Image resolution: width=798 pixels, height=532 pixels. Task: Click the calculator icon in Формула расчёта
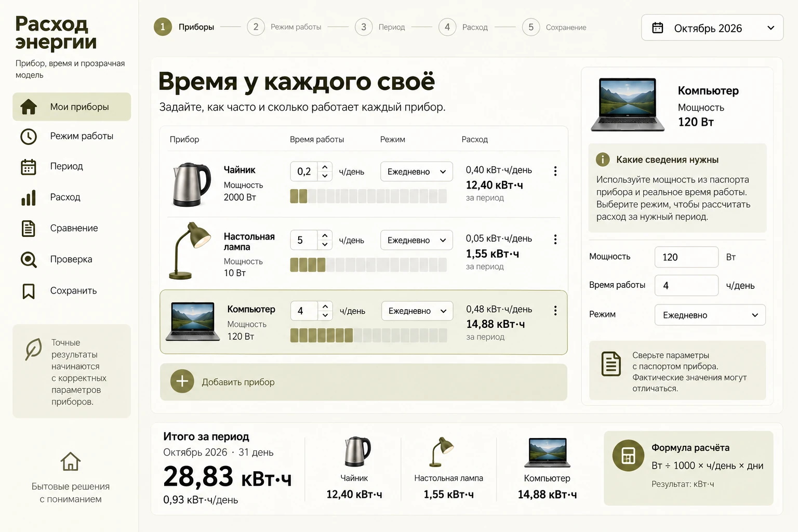[x=628, y=456]
